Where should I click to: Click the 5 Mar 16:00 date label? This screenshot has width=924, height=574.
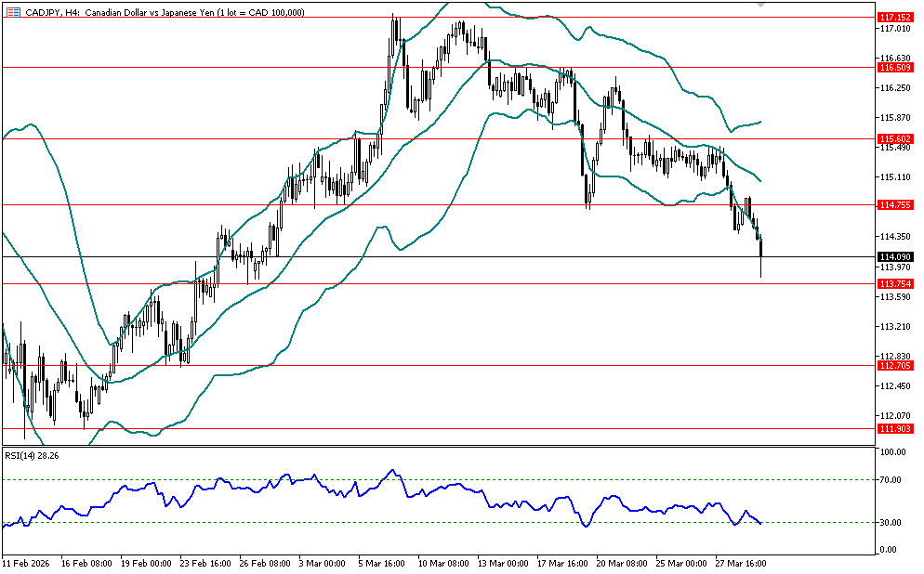pyautogui.click(x=381, y=563)
